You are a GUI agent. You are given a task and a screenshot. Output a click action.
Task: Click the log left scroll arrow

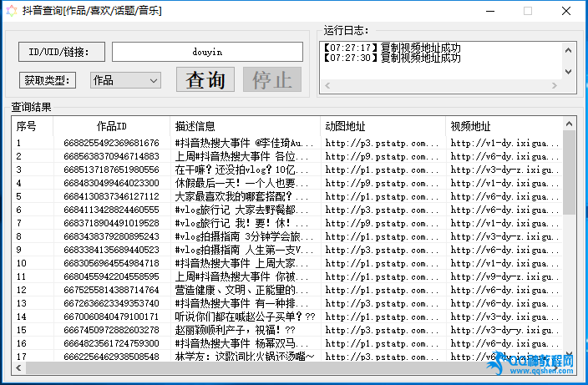pyautogui.click(x=327, y=85)
